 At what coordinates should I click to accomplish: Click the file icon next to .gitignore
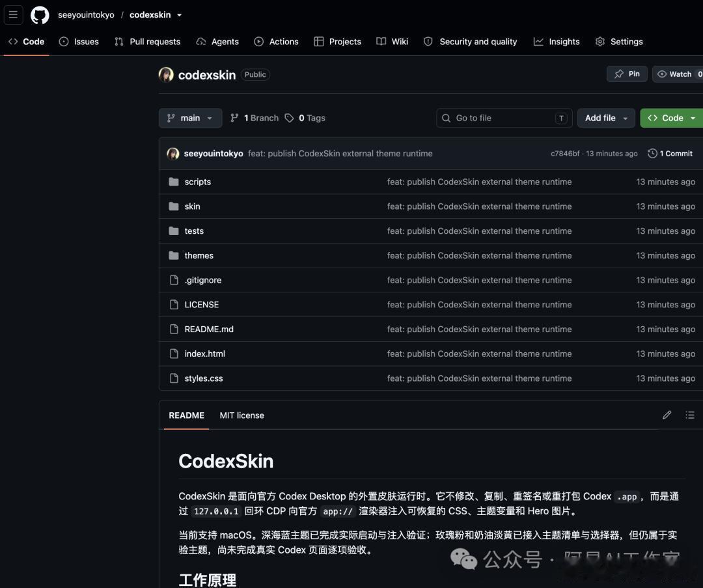[x=174, y=280]
